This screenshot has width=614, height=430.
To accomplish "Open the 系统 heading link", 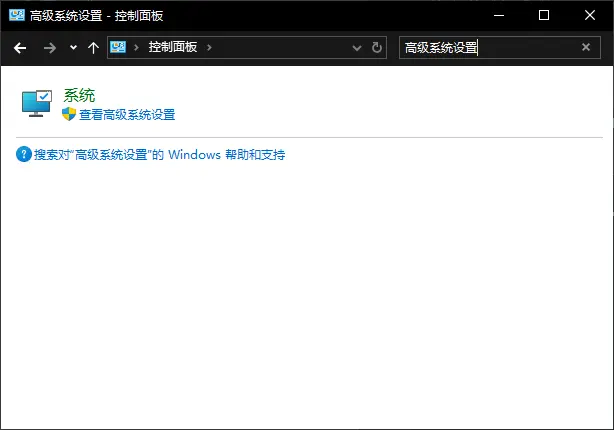I will tap(79, 95).
